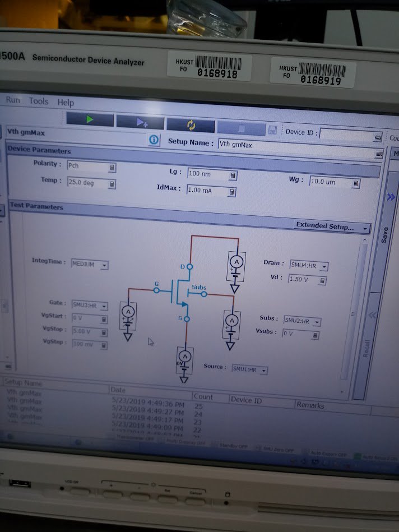
Task: Click the double-arrow icon above Recall
Action: (x=373, y=315)
